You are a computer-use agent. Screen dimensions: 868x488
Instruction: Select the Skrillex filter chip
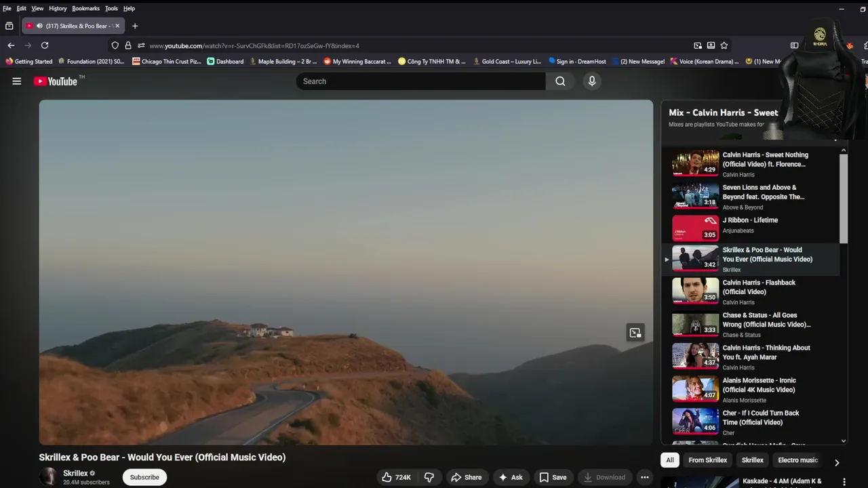click(x=752, y=460)
